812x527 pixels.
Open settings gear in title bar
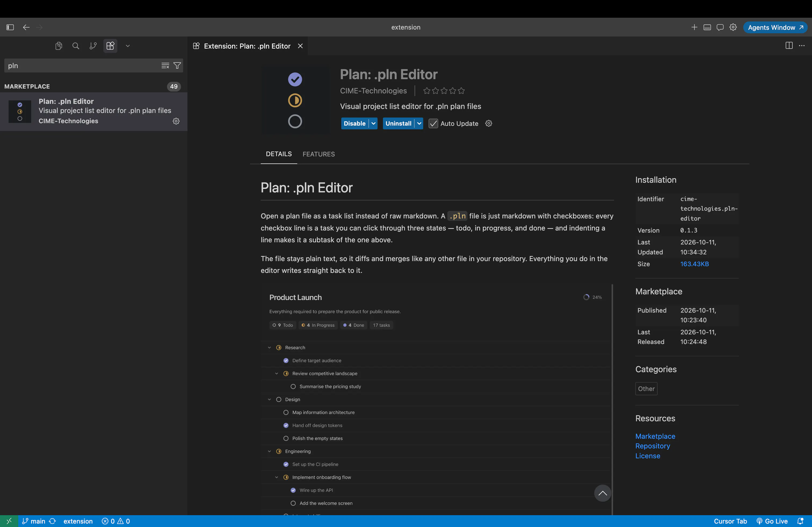pos(733,27)
